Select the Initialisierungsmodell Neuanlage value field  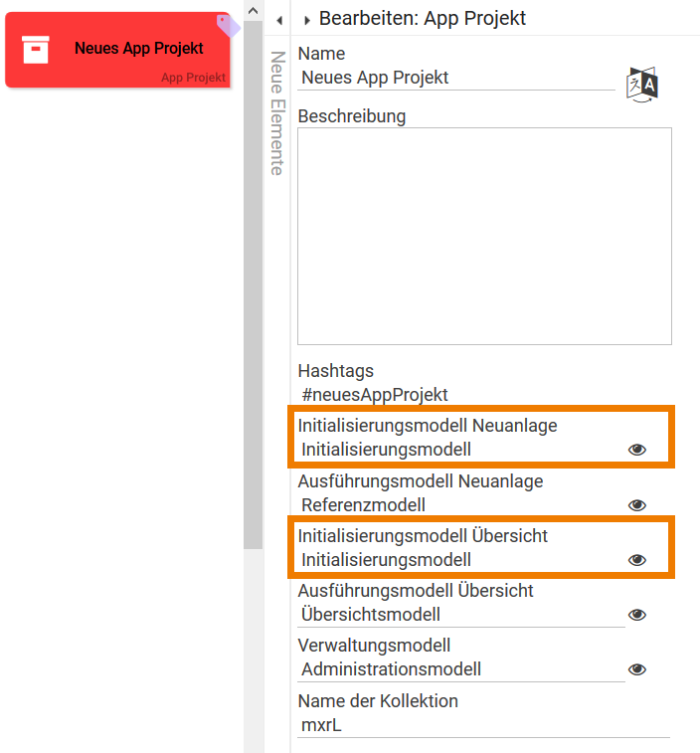tap(457, 450)
